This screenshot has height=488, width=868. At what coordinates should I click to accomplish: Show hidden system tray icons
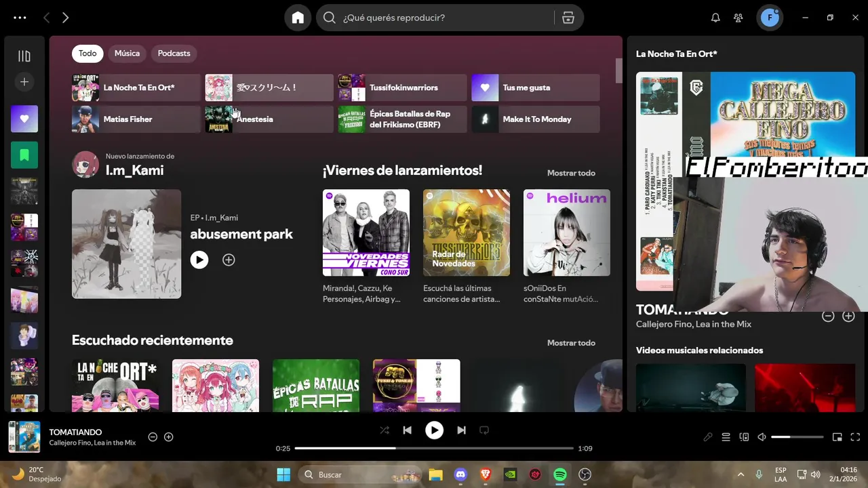(741, 474)
